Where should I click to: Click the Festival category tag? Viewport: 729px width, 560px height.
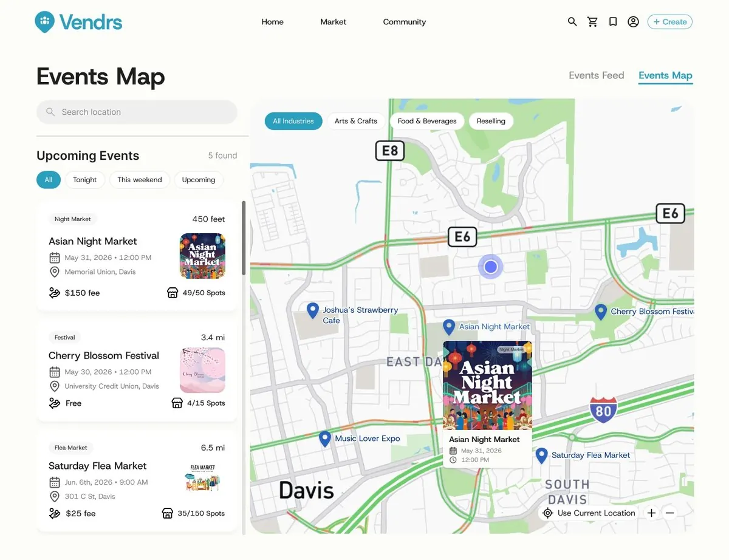click(x=65, y=337)
